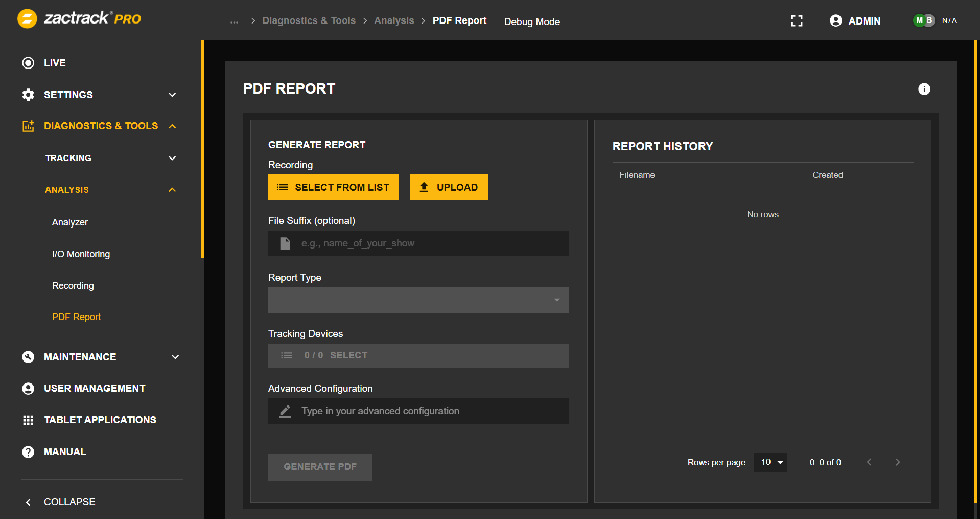Screen dimensions: 980x519
Task: Click the green M status badge
Action: point(919,20)
